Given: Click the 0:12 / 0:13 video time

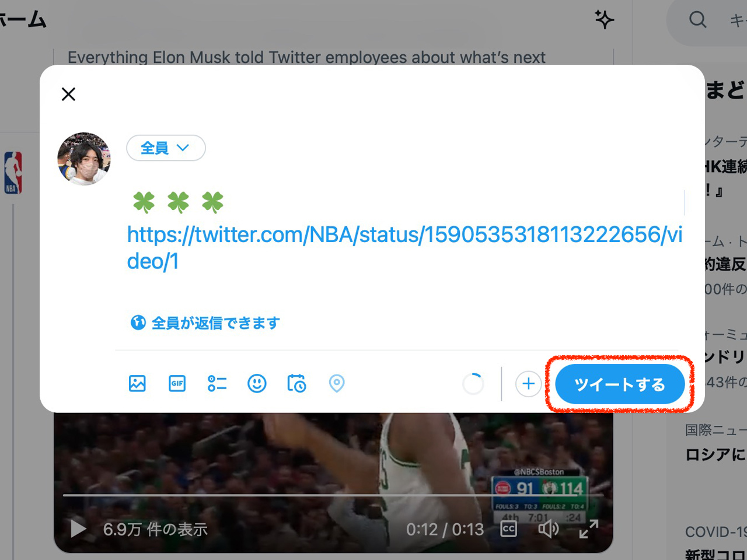Looking at the screenshot, I should [x=445, y=529].
